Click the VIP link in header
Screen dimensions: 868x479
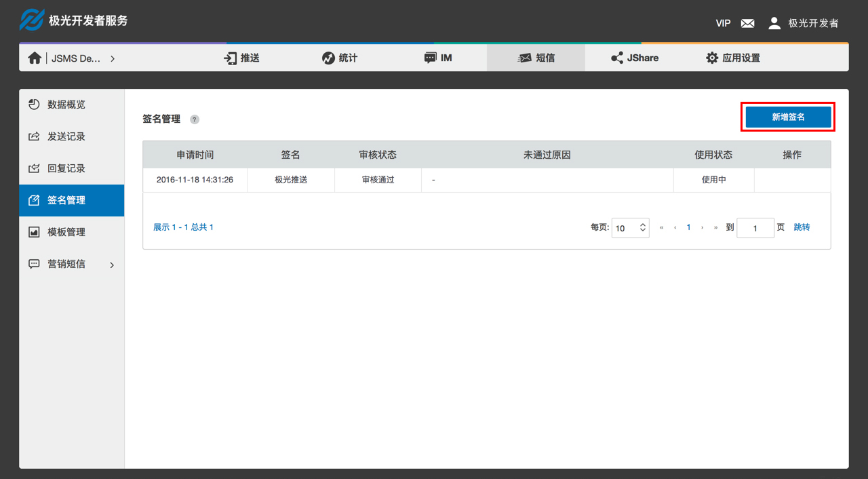(723, 23)
